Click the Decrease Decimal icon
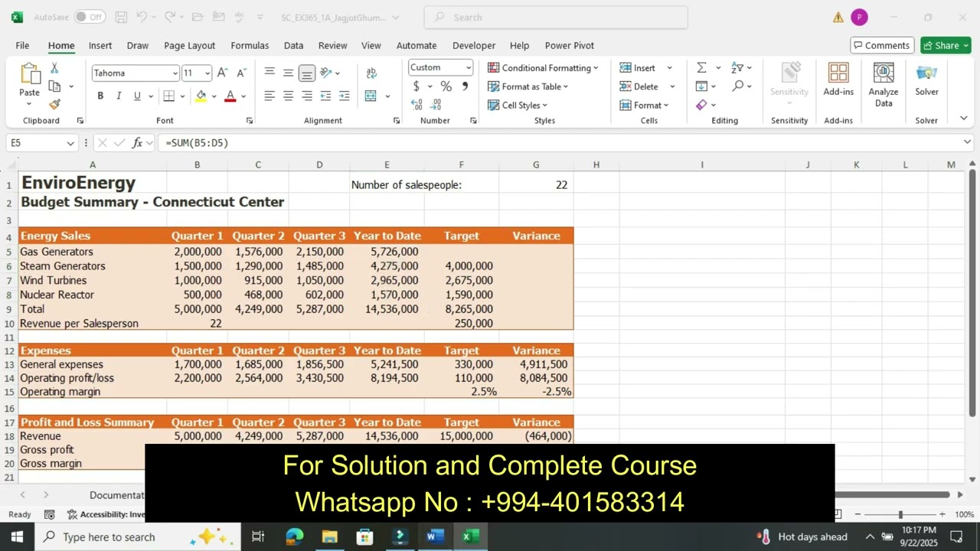The width and height of the screenshot is (980, 551). (436, 105)
